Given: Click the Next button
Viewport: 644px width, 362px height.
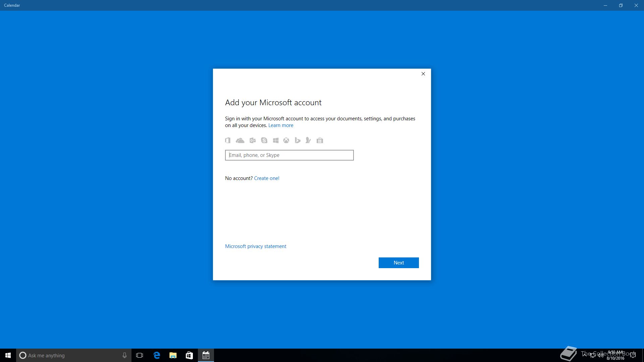Looking at the screenshot, I should pos(398,263).
